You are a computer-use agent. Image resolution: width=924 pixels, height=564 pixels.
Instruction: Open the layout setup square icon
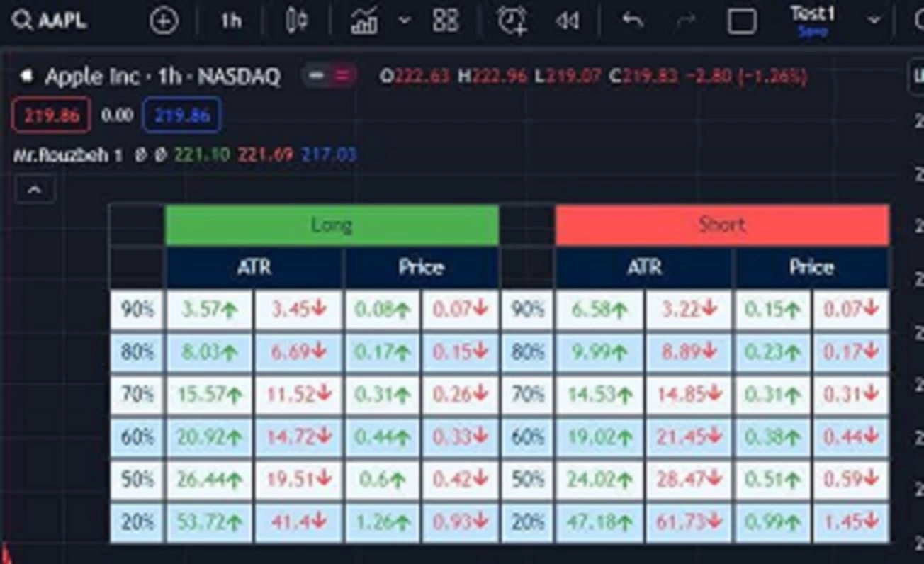[741, 21]
